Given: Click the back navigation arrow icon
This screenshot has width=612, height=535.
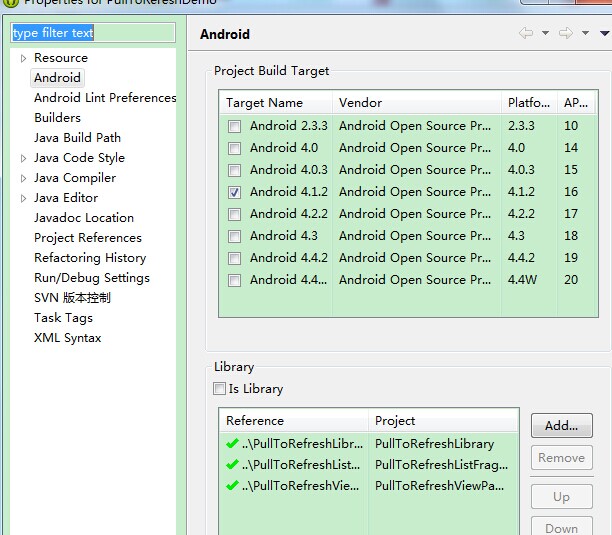Looking at the screenshot, I should [x=526, y=33].
